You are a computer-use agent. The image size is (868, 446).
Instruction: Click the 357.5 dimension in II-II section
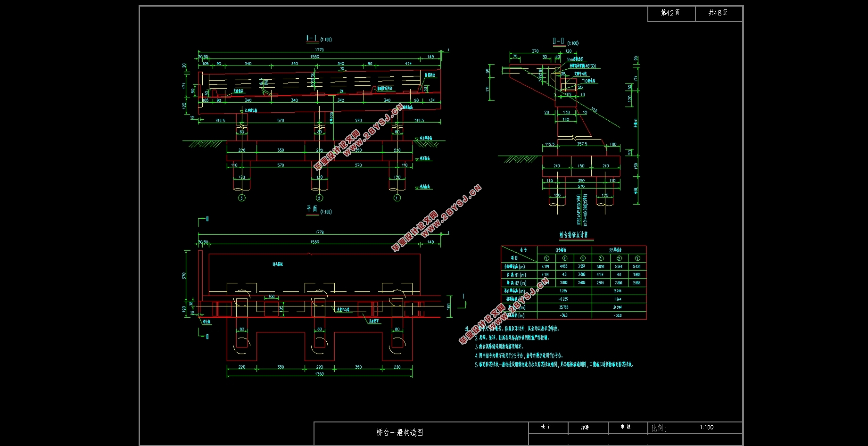tap(582, 144)
